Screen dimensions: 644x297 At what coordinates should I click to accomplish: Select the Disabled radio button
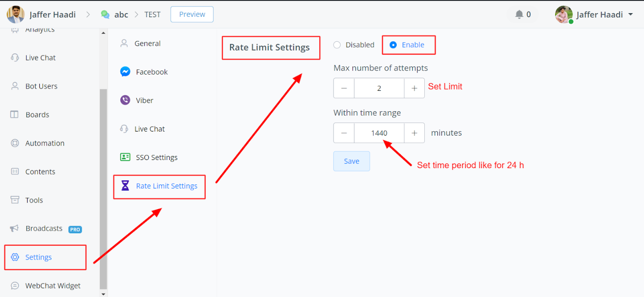[337, 45]
